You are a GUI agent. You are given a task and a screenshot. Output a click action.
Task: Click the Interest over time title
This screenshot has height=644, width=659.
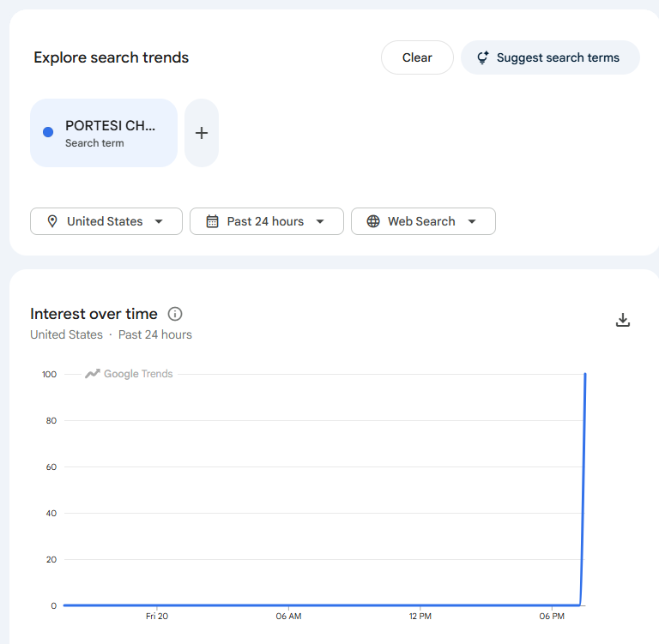click(94, 314)
